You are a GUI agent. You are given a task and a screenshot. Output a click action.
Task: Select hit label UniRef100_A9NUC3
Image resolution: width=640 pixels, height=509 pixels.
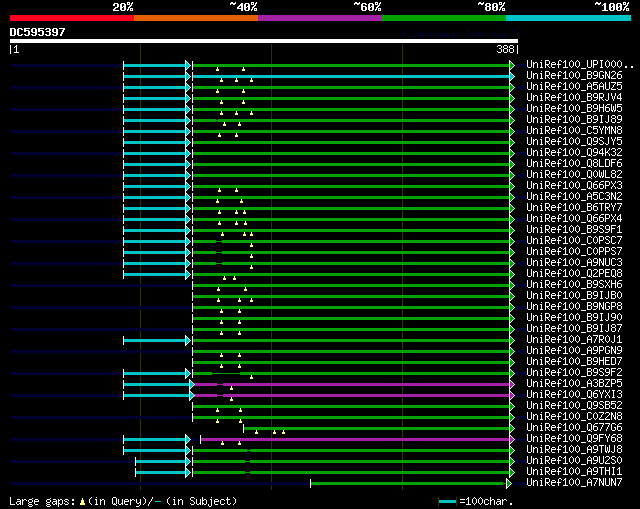coord(574,263)
